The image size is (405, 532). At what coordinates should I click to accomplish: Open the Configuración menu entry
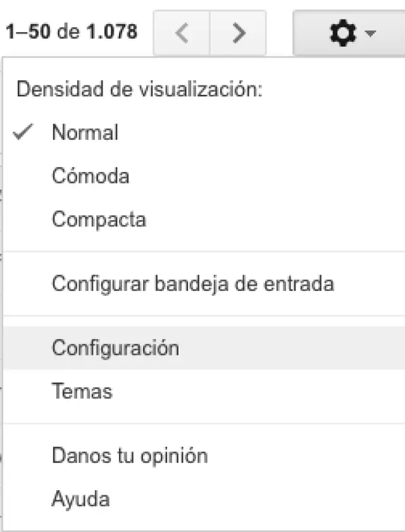[115, 348]
